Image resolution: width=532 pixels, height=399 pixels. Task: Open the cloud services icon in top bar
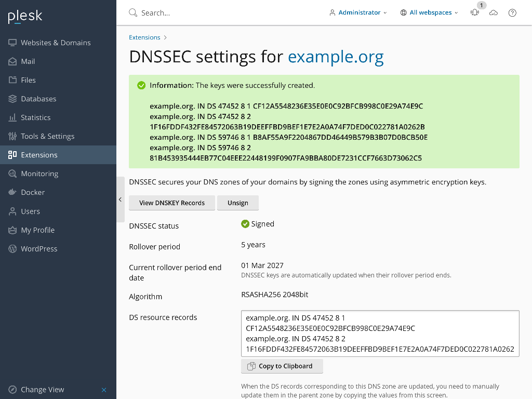[494, 12]
